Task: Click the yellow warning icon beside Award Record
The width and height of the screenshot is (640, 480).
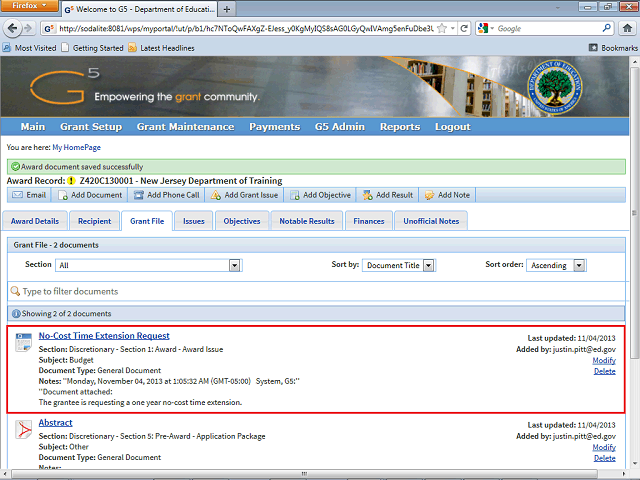Action: [71, 181]
